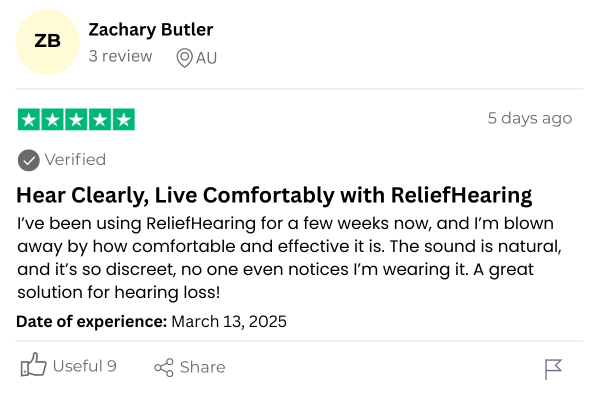Screen dimensions: 600x400
Task: Click the fourth green rating star
Action: (100, 119)
